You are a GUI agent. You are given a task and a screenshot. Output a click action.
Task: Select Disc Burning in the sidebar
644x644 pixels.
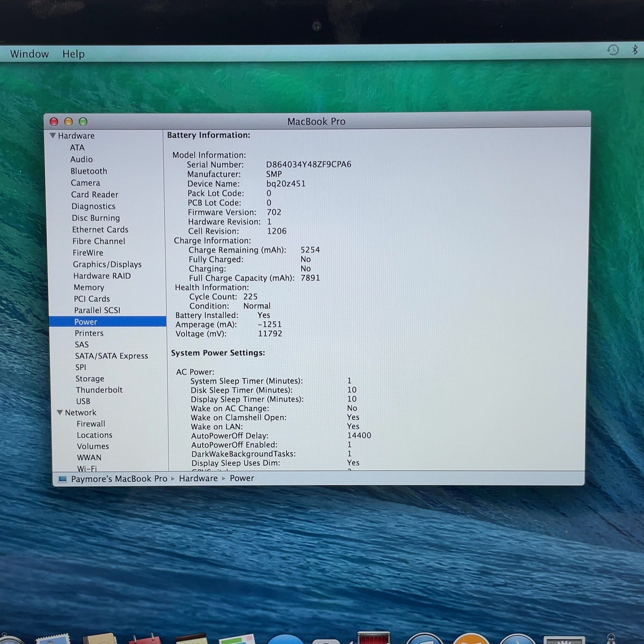(96, 218)
